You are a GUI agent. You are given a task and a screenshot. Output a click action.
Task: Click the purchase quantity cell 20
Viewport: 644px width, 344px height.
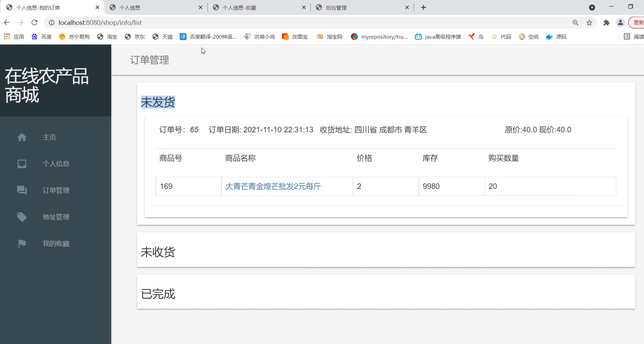[x=550, y=187]
